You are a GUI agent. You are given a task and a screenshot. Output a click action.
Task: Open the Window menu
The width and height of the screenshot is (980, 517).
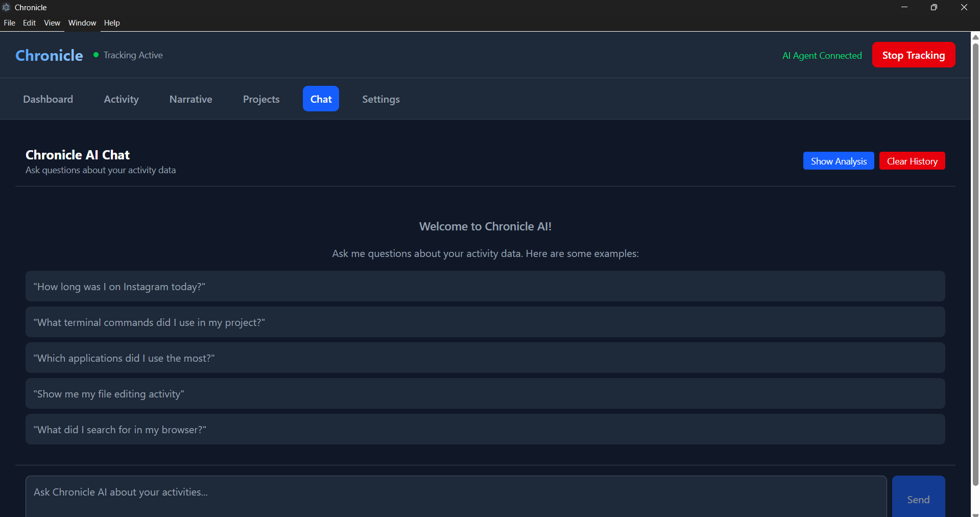point(82,23)
